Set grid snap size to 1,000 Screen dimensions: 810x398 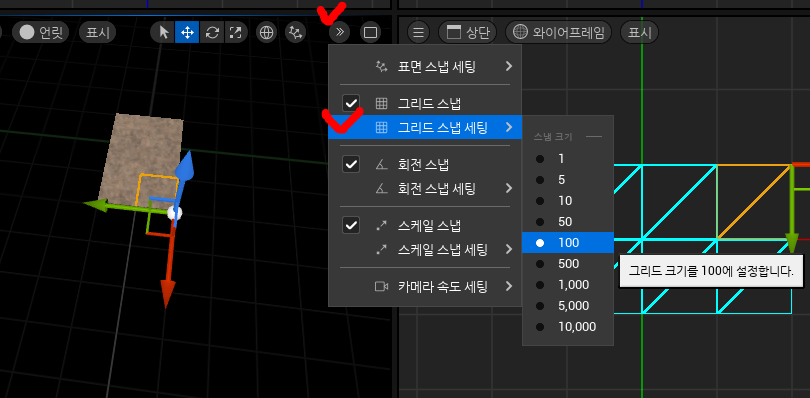(x=568, y=285)
